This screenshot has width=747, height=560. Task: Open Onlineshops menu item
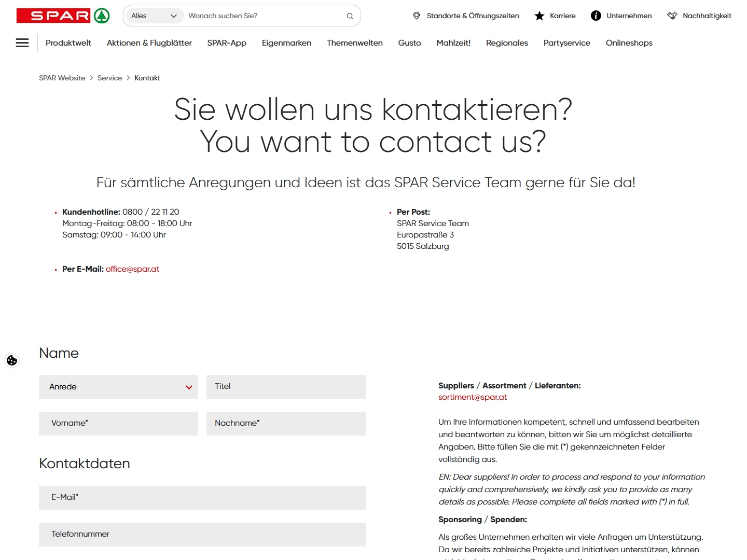coord(629,43)
